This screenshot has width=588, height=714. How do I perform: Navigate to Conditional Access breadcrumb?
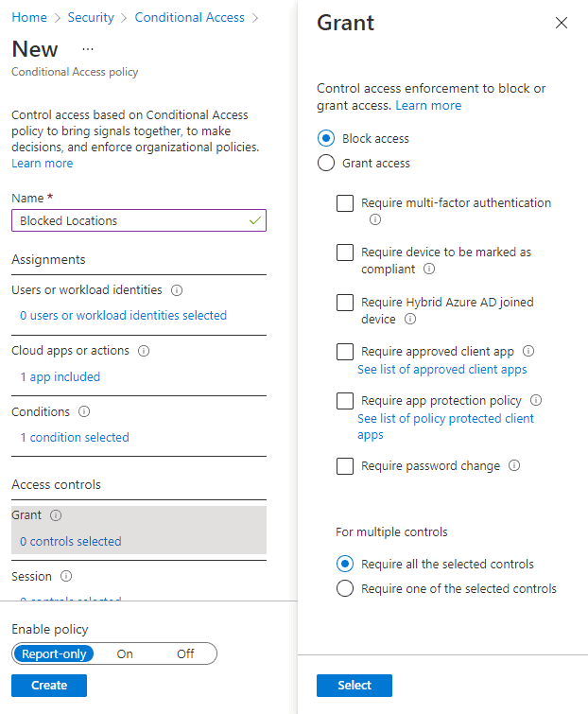click(x=189, y=17)
